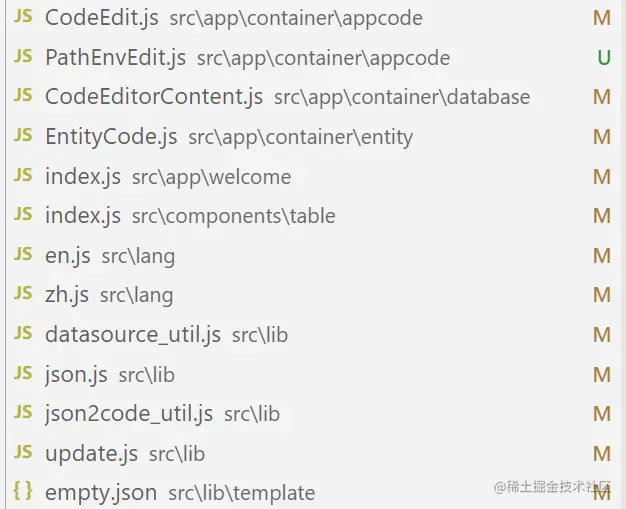The width and height of the screenshot is (626, 509).
Task: Click the src\app\container\database path text
Action: click(x=402, y=97)
